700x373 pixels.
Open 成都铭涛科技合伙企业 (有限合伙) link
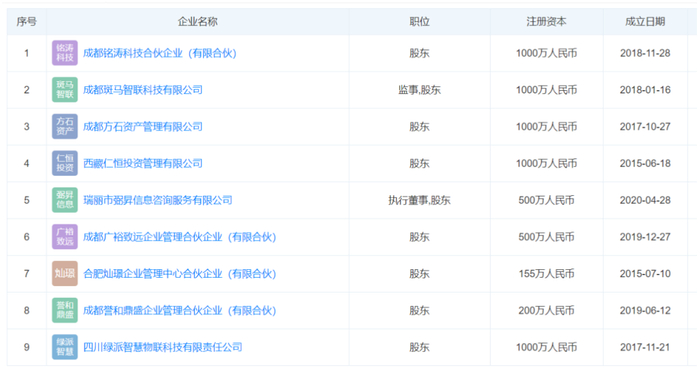[160, 53]
